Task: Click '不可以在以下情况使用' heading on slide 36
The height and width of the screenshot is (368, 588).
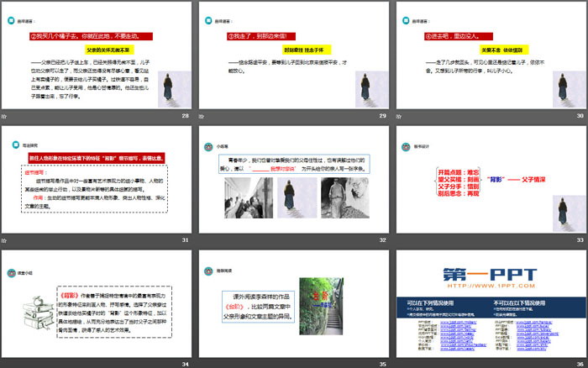Action: (519, 302)
